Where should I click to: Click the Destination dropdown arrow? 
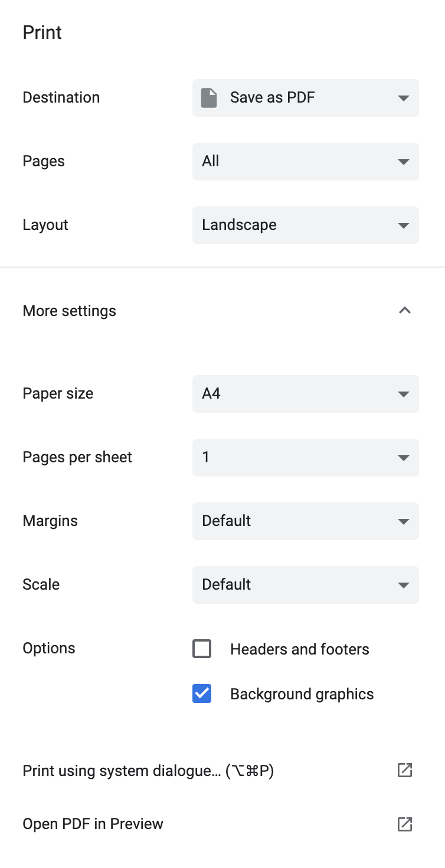404,98
